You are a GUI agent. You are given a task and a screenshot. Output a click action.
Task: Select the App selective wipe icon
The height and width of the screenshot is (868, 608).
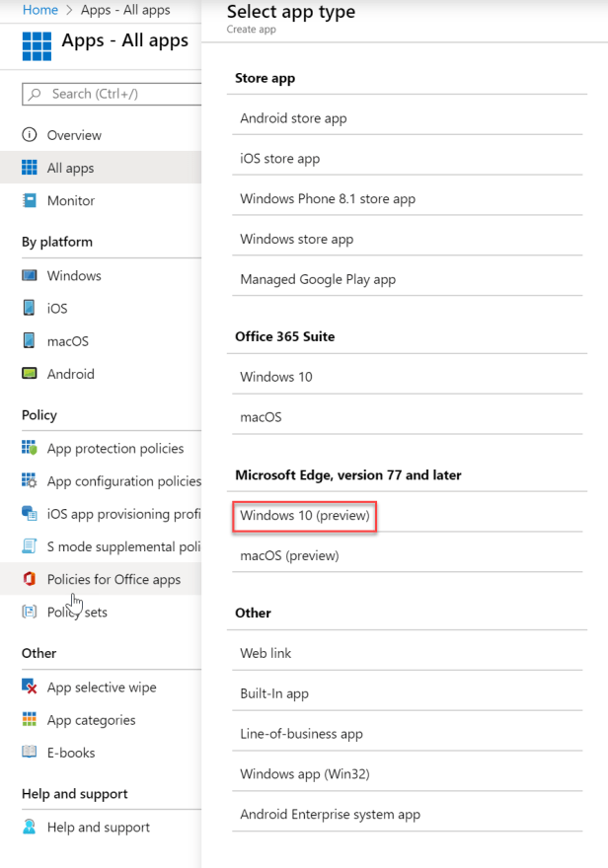[x=30, y=687]
